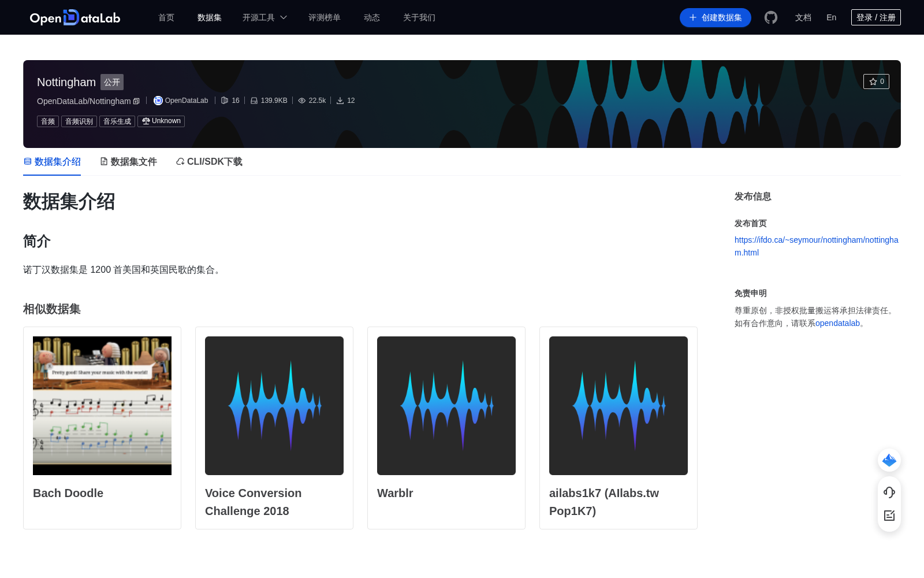
Task: Open the Warblr dataset thumbnail
Action: coord(446,406)
